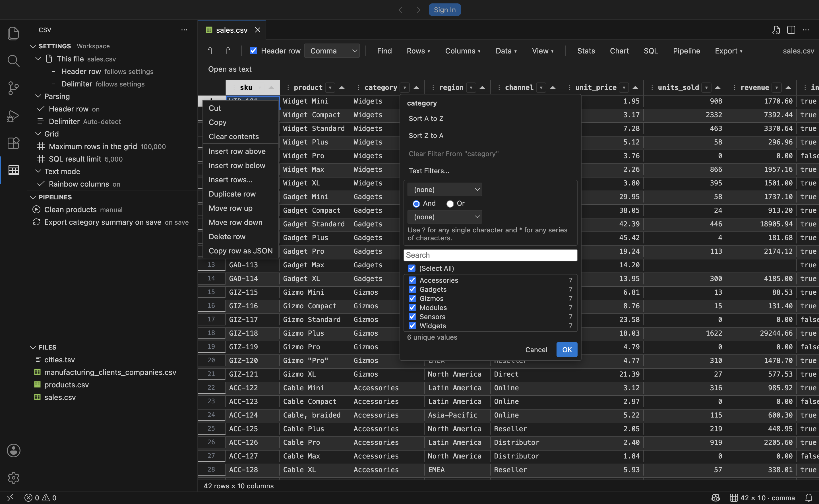Image resolution: width=819 pixels, height=504 pixels.
Task: Choose Copy row as JSON
Action: tap(241, 251)
